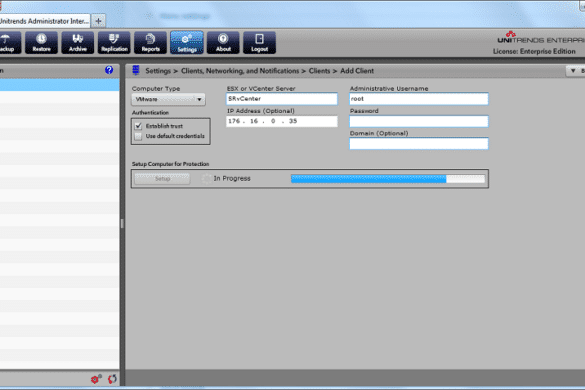Switch to the Unitrends Administrator Interface tab

click(45, 21)
